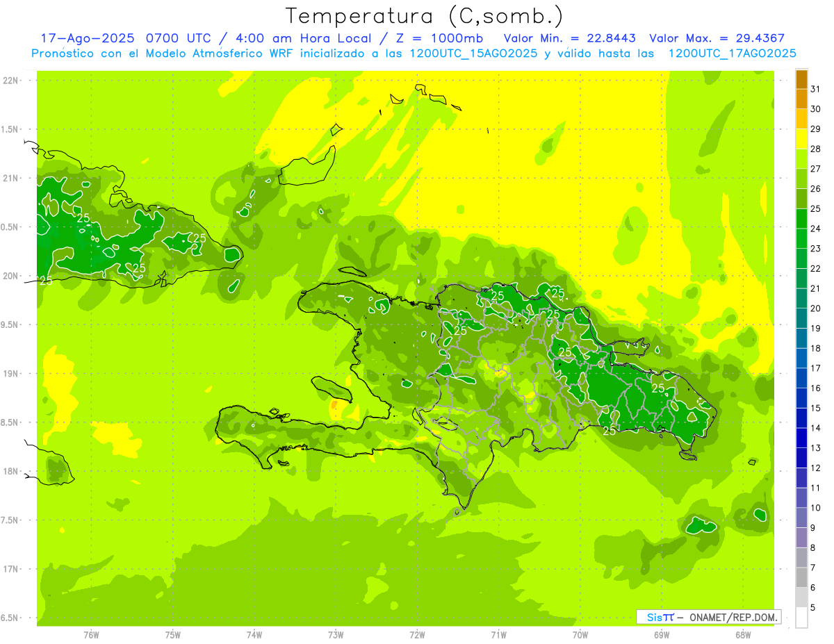Click the '72W' longitude axis label
This screenshot has height=644, width=834.
[x=417, y=635]
